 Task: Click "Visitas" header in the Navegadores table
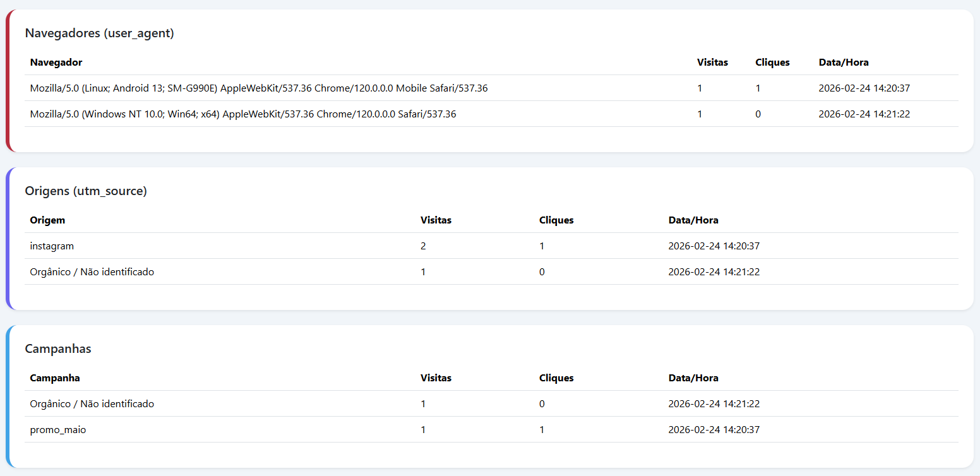(712, 62)
